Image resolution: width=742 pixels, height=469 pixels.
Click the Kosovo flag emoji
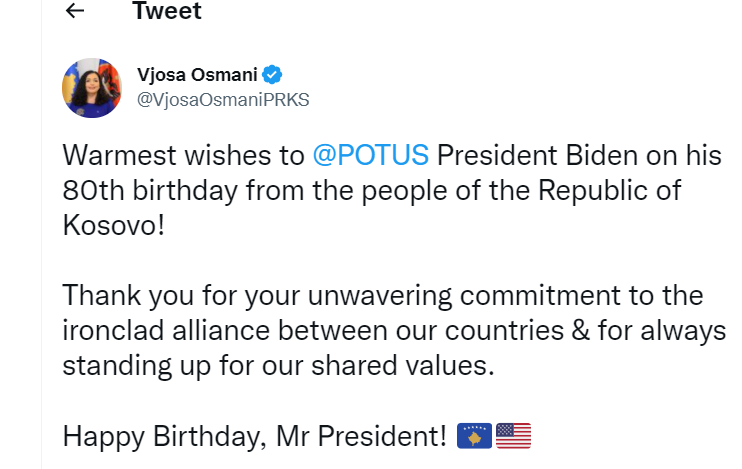[475, 436]
